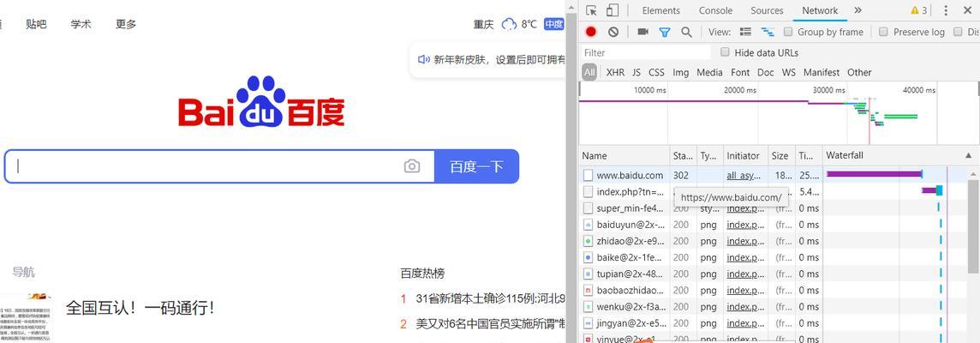Select the super_min-fe4... request row
The height and width of the screenshot is (343, 980).
(775, 208)
